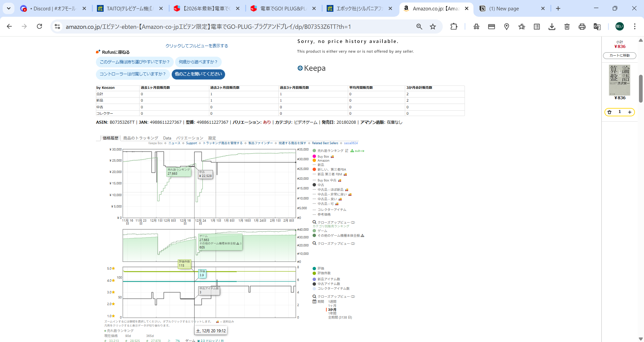Screen dimensions: 644x342
Task: Click the page vertical scrollbar thumb
Action: [641, 88]
